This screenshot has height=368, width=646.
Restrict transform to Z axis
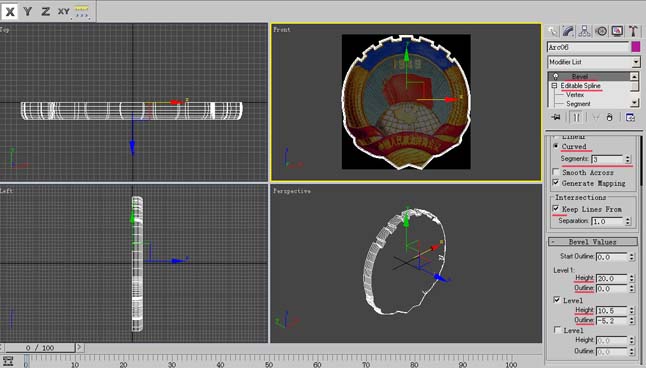coord(45,12)
